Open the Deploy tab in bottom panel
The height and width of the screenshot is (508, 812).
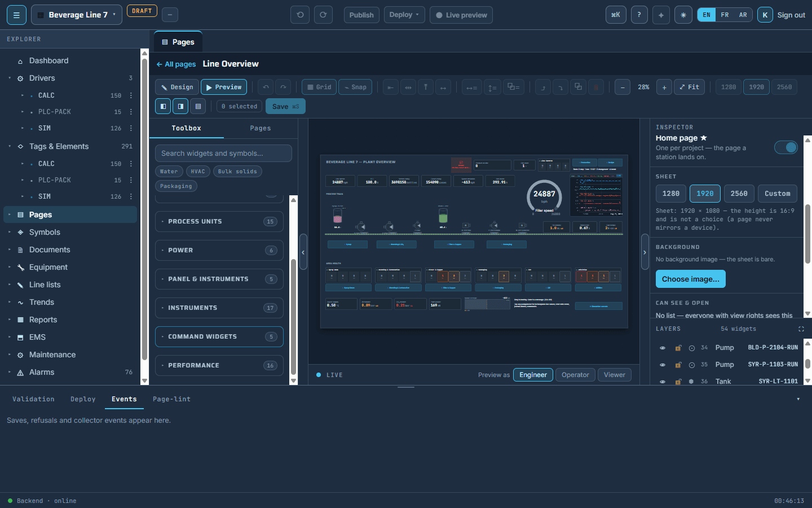[x=83, y=399]
